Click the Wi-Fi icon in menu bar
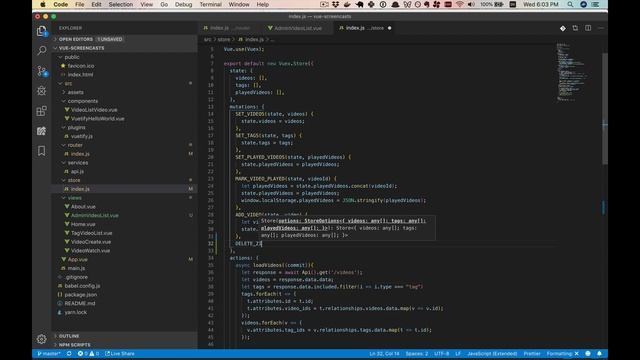The height and width of the screenshot is (360, 640). tap(460, 4)
